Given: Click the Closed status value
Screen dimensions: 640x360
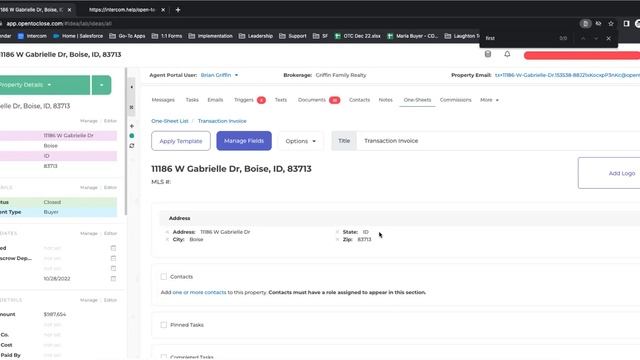Looking at the screenshot, I should [x=52, y=202].
